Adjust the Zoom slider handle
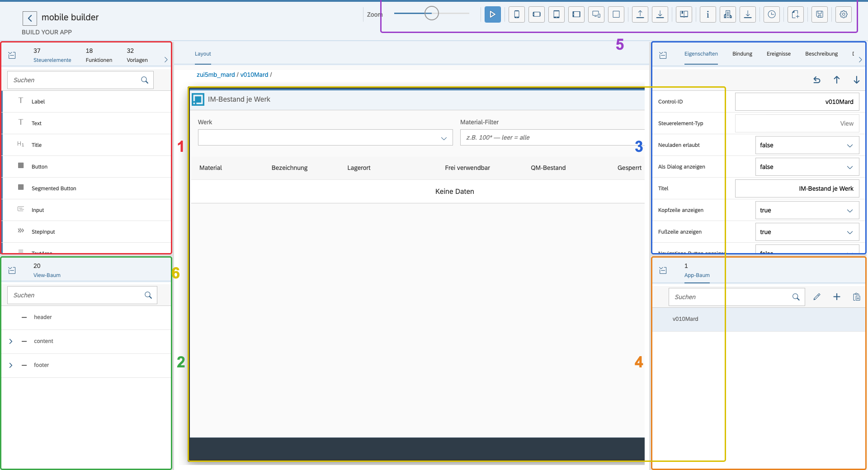The width and height of the screenshot is (868, 470). 432,13
